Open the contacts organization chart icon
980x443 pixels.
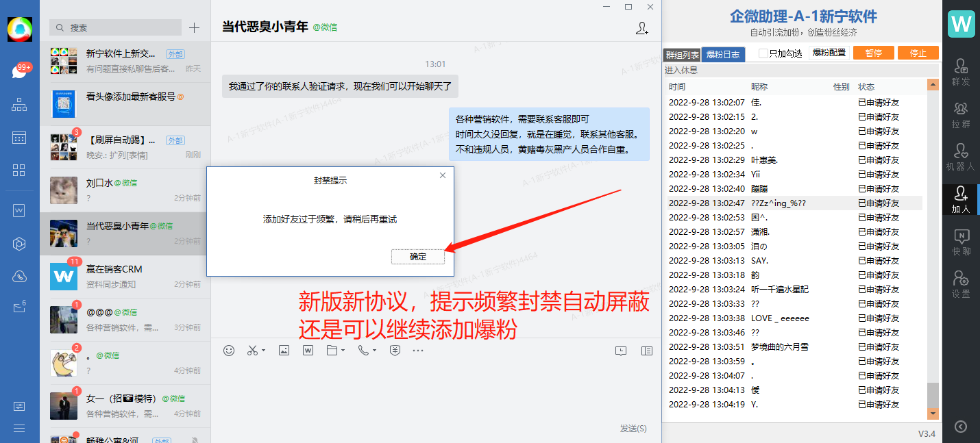click(x=19, y=105)
